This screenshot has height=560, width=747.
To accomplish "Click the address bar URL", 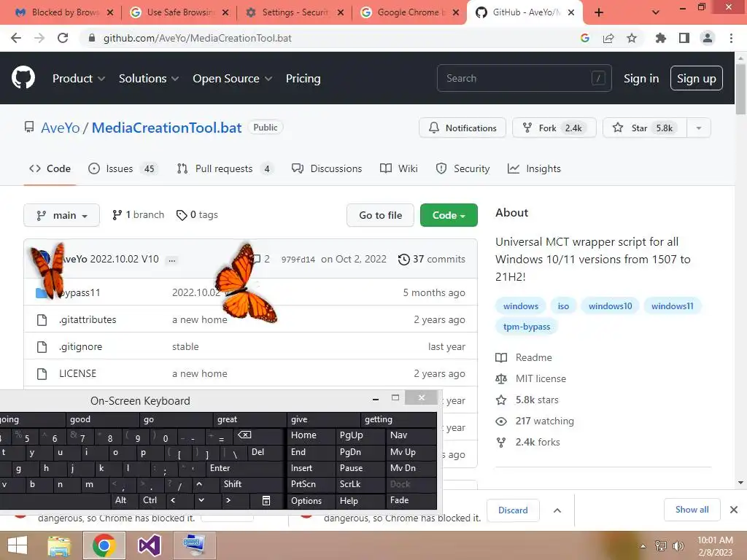I will [197, 38].
